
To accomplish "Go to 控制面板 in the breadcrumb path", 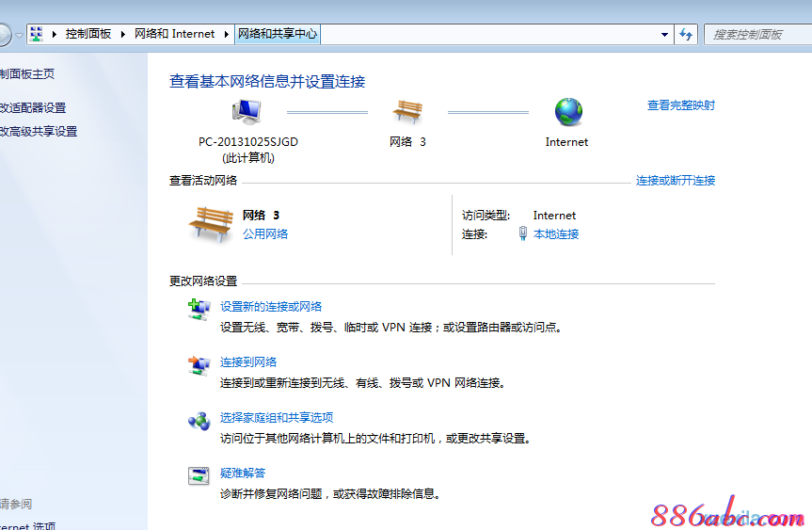I will tap(88, 34).
